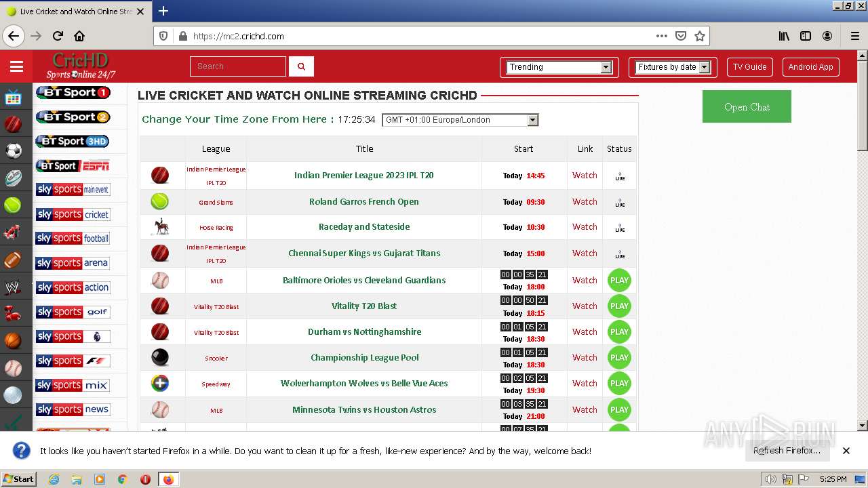This screenshot has height=488, width=868.
Task: Open the Fixtures by date dropdown
Action: tap(672, 67)
